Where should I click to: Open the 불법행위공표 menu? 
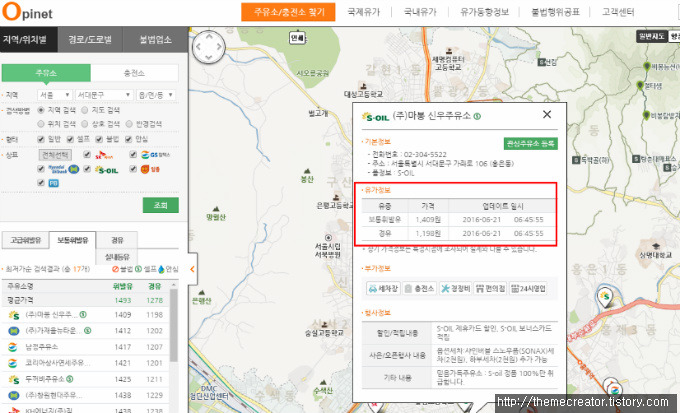(x=556, y=12)
